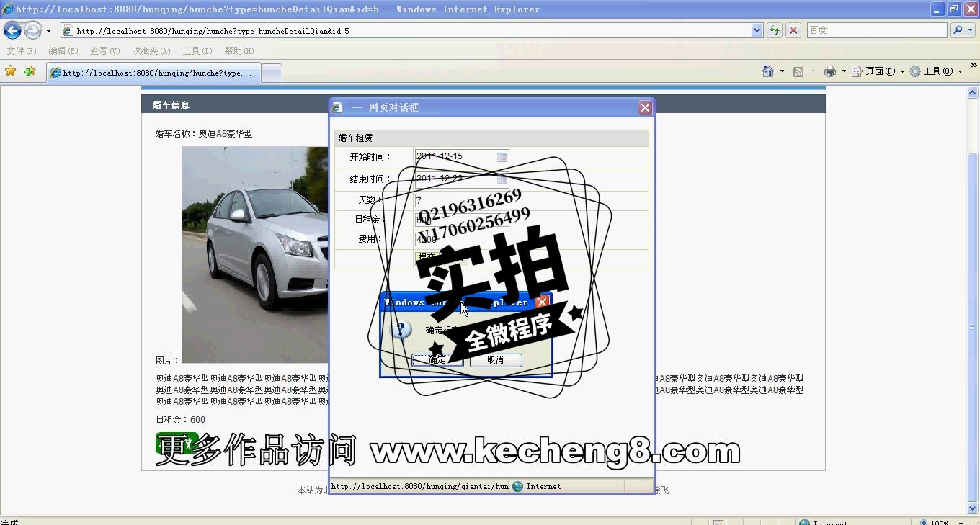Click the IE Forward arrow button
This screenshot has height=525, width=980.
click(33, 30)
